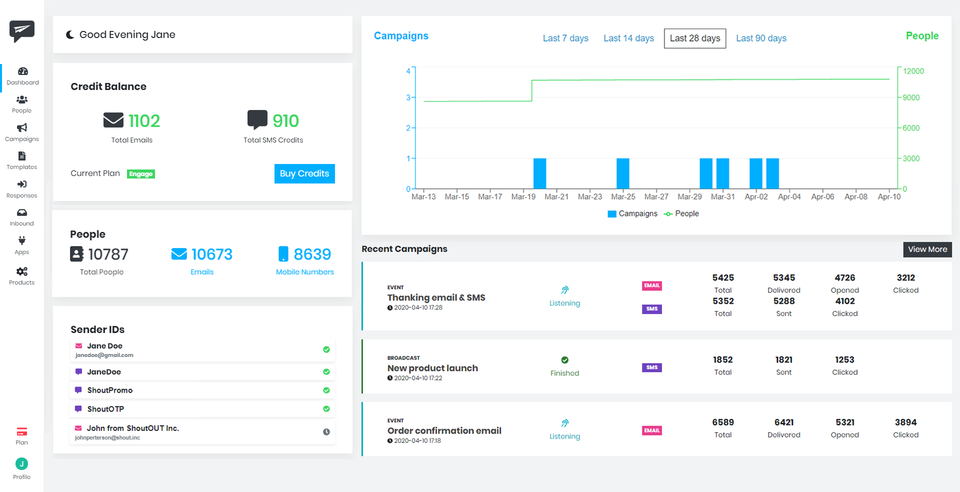This screenshot has width=960, height=492.
Task: Click the Buy Credits button
Action: click(x=304, y=173)
